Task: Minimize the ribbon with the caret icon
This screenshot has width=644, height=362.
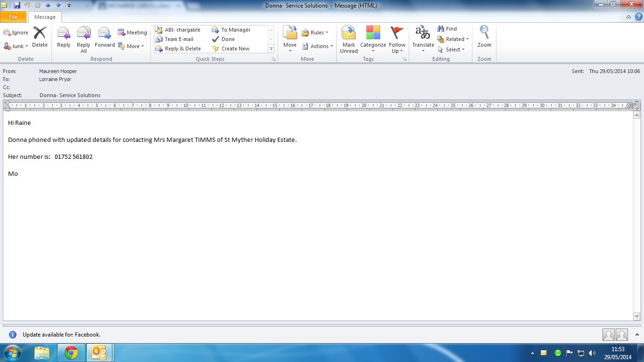Action: click(x=628, y=17)
